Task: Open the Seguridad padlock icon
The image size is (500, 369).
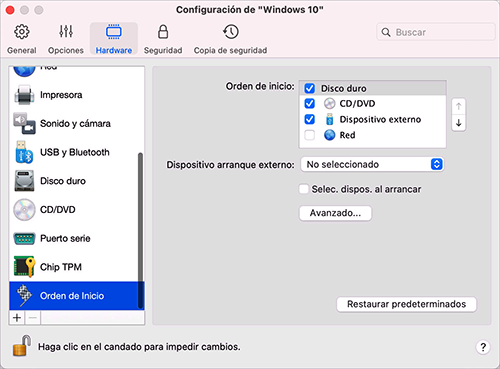Action: click(x=163, y=32)
